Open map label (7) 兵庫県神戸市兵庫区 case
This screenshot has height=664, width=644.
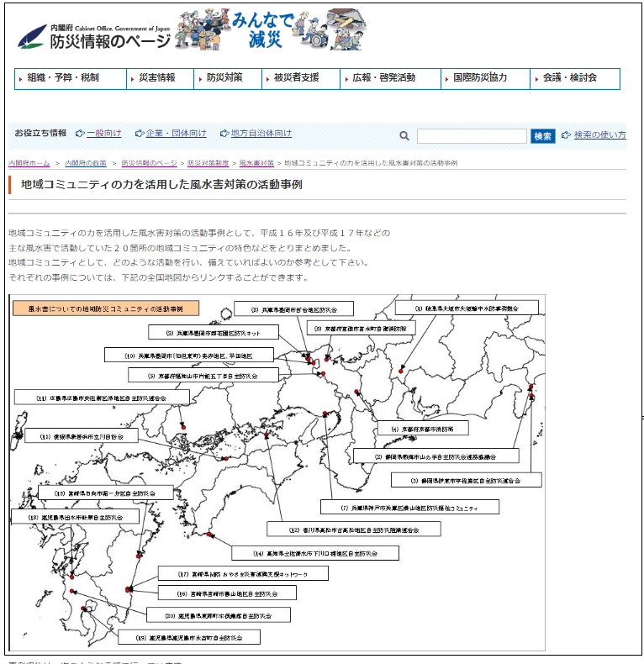coord(409,507)
